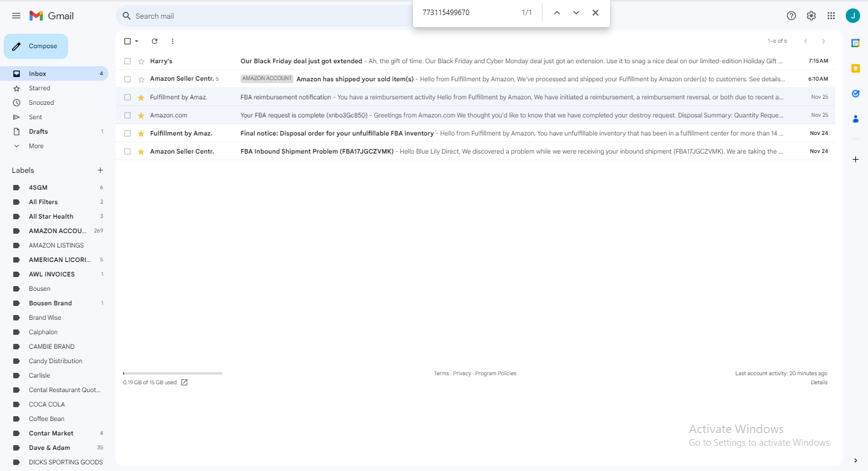Close the find-in-page bar
The width and height of the screenshot is (868, 471).
click(x=596, y=13)
